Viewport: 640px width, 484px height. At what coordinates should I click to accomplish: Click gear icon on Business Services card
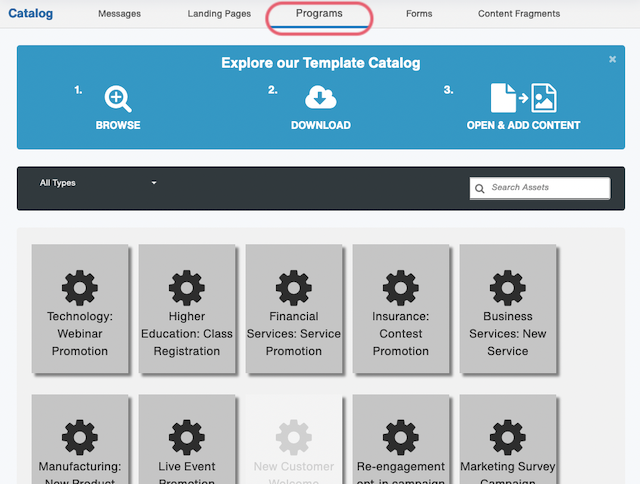tap(507, 288)
